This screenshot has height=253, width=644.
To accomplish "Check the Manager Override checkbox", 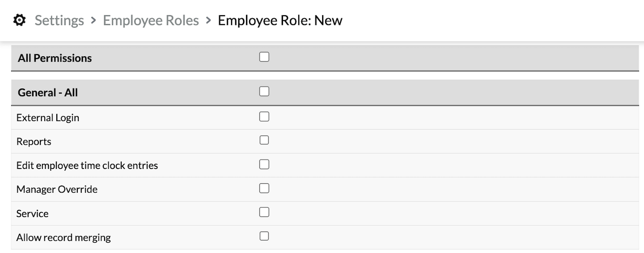I will click(x=264, y=188).
